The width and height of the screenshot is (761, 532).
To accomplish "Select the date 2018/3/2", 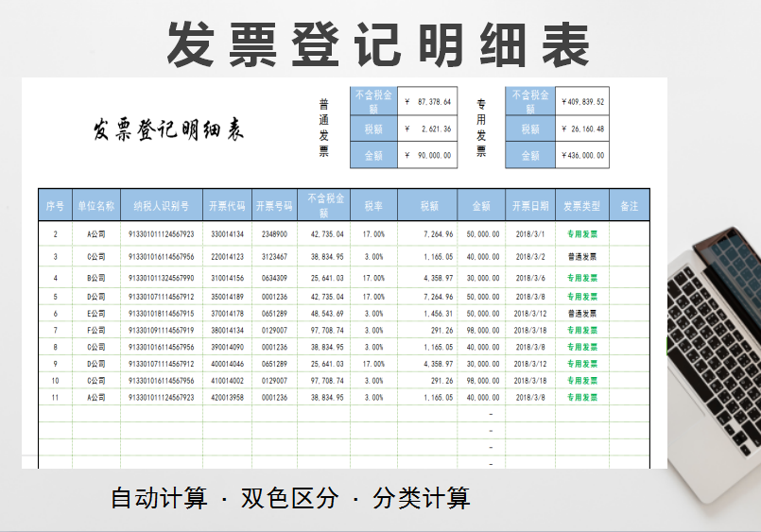I will (530, 256).
